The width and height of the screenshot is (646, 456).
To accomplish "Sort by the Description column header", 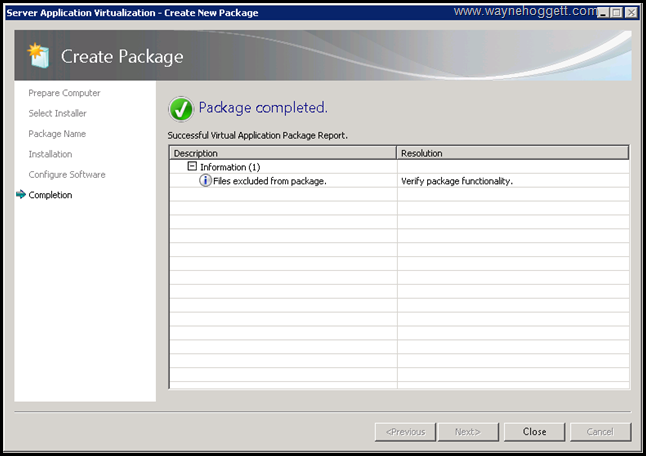I will (283, 153).
